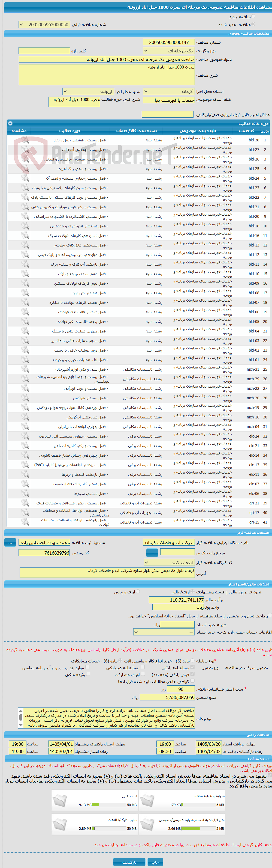Sort by the حوزه فعالیت column header
The width and height of the screenshot is (272, 868).
(x=70, y=131)
